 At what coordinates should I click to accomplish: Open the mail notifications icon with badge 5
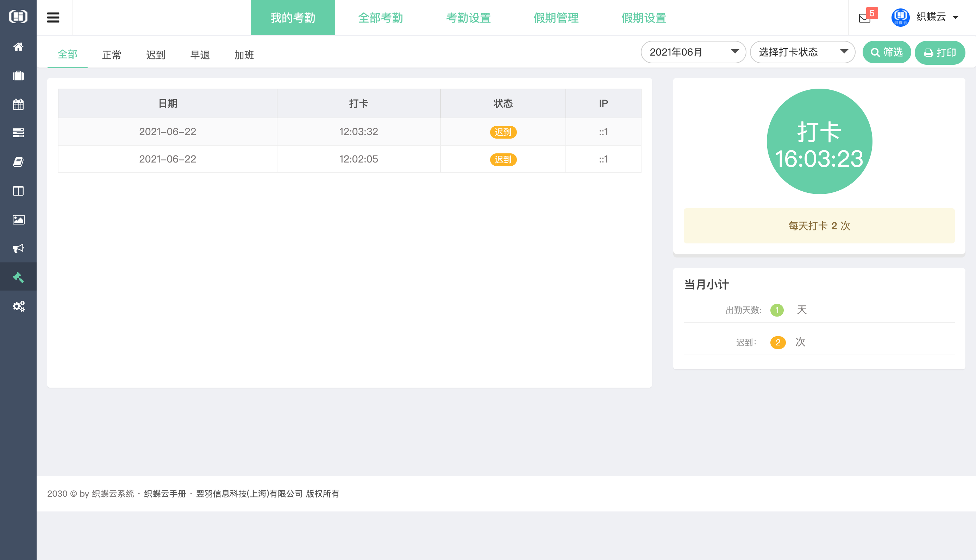coord(865,18)
